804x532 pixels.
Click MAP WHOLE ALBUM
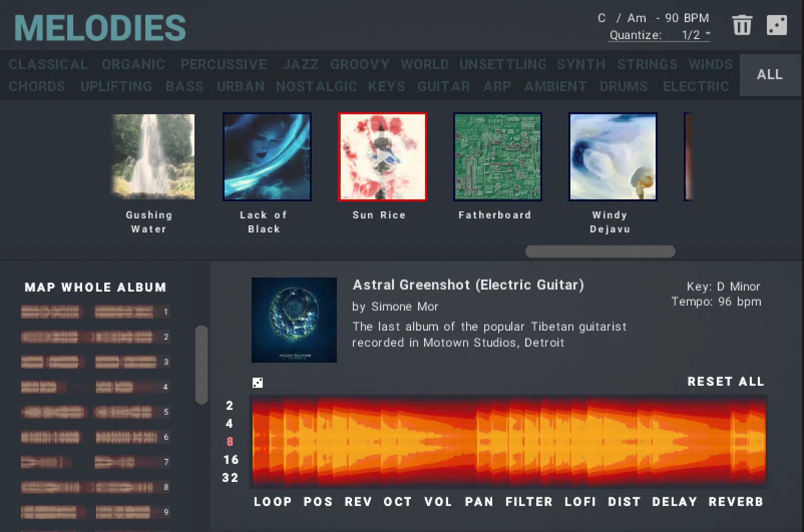click(x=95, y=287)
